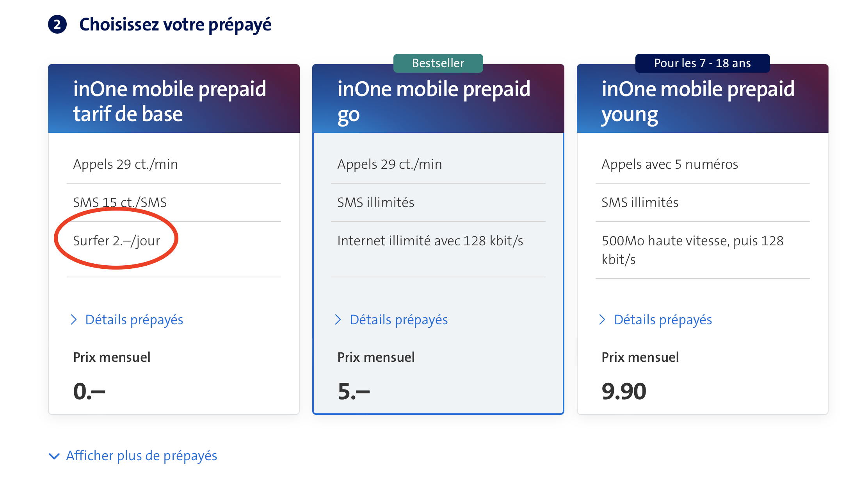This screenshot has width=868, height=486.
Task: Click the Pour les 7 - 18 ans badge
Action: pyautogui.click(x=702, y=63)
